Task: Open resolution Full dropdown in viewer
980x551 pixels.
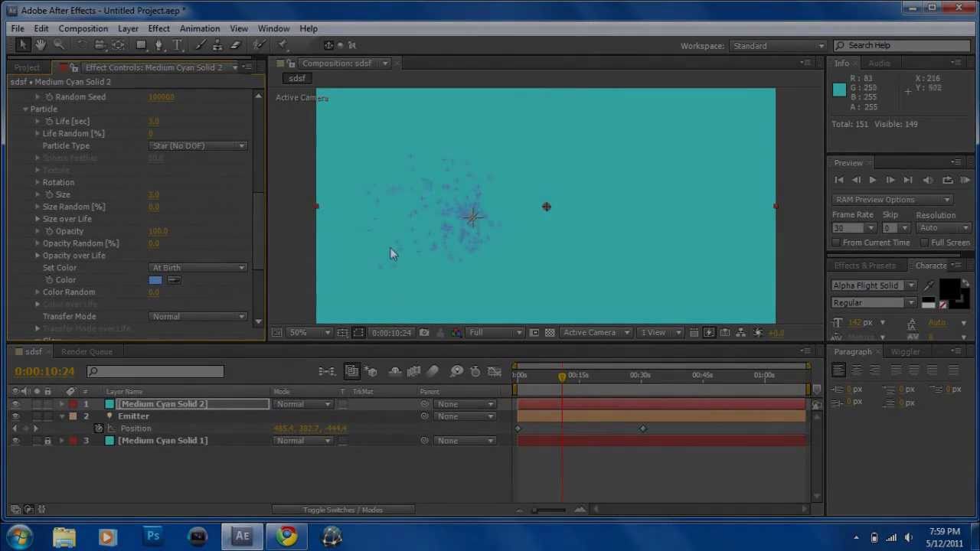Action: 495,333
